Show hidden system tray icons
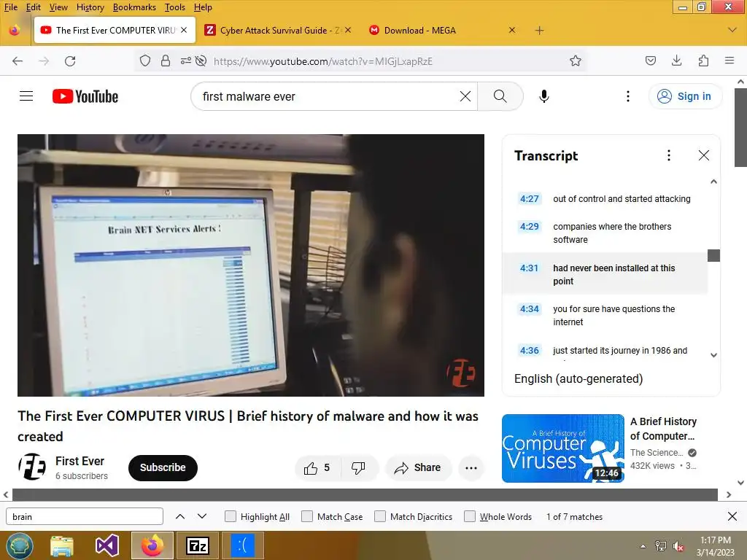Viewport: 747px width, 560px height. pos(643,546)
